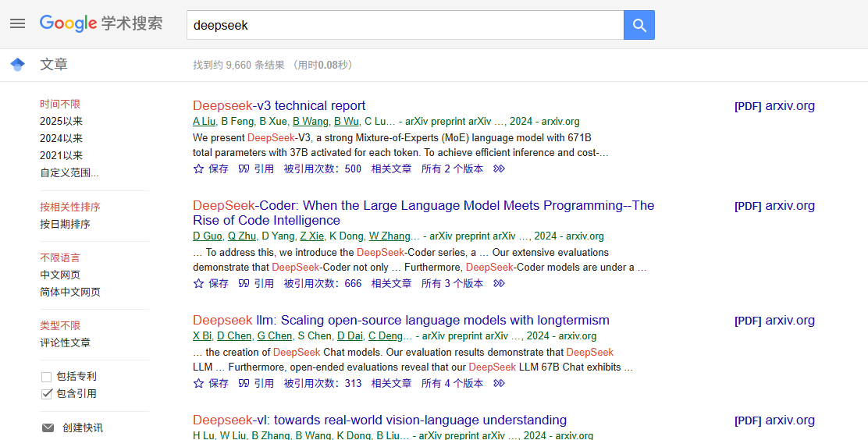
Task: Open 相关文章 for Deepseek-v3 report
Action: coord(391,169)
